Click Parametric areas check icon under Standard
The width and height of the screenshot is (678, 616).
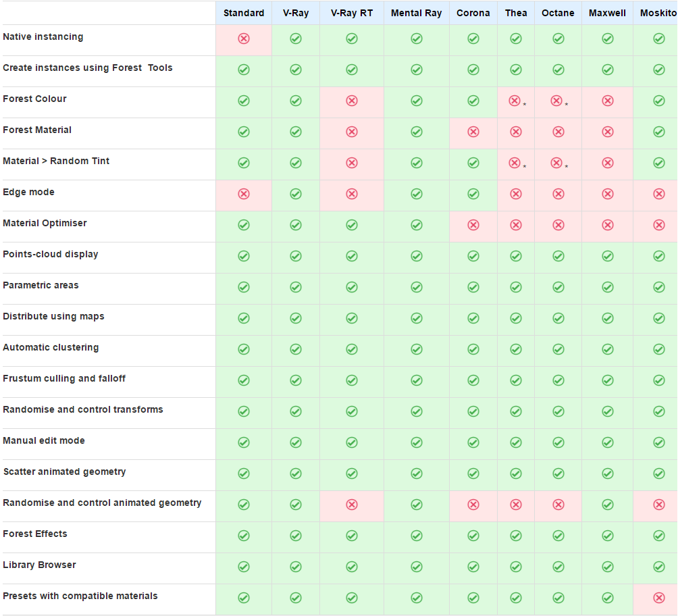click(244, 288)
